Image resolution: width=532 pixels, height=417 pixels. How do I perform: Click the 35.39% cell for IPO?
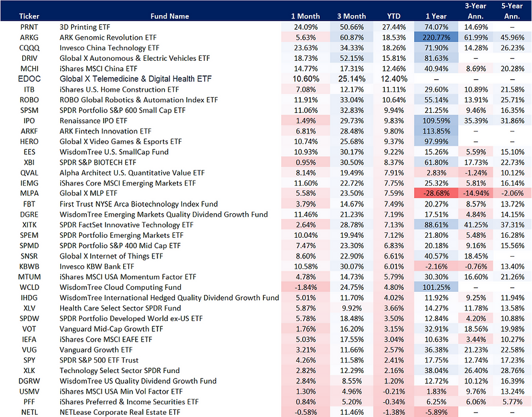click(476, 121)
